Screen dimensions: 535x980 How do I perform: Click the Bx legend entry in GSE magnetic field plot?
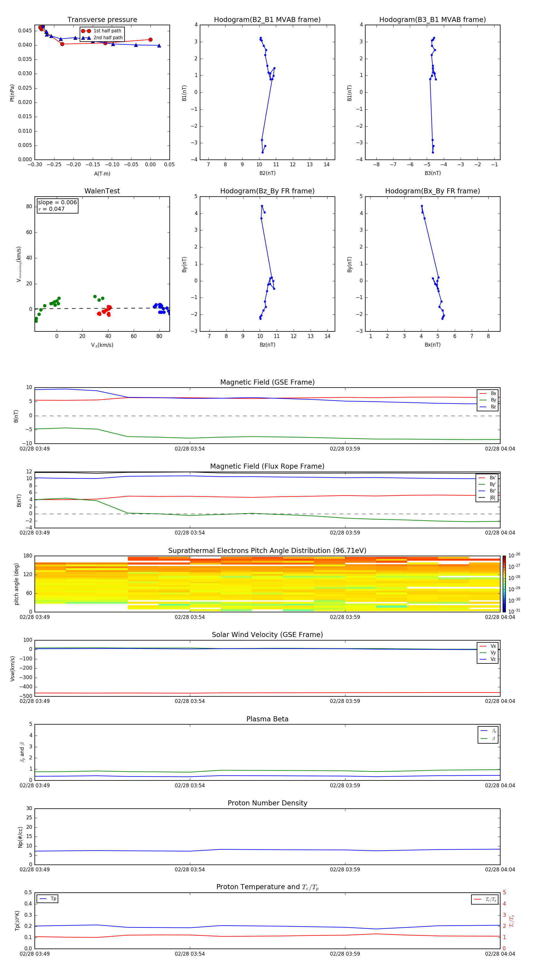coord(488,393)
